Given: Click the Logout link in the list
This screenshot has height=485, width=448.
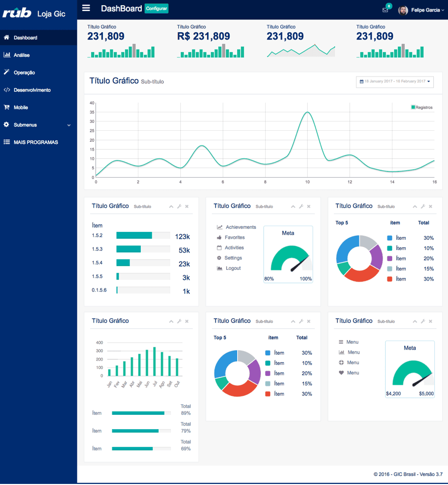Looking at the screenshot, I should point(233,268).
